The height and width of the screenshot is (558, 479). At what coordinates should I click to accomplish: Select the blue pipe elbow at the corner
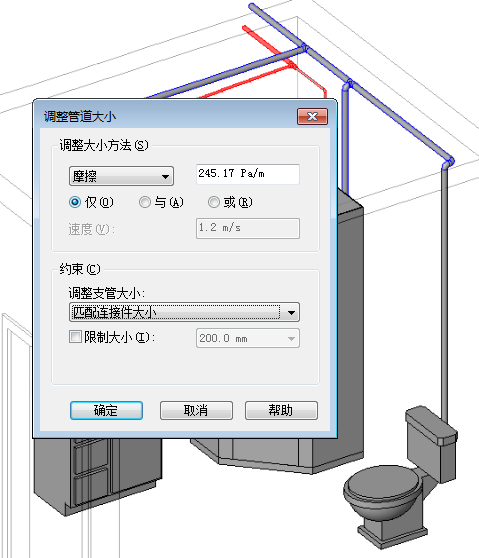point(448,162)
